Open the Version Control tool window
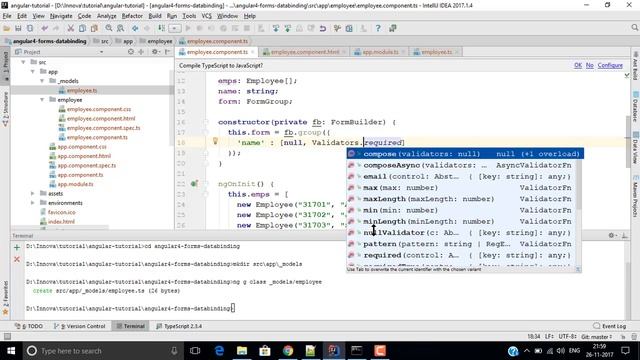640x360 pixels. click(x=80, y=326)
